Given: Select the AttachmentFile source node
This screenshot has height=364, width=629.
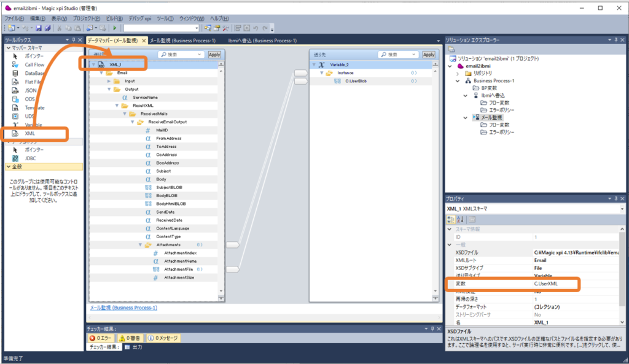Looking at the screenshot, I should [x=179, y=269].
